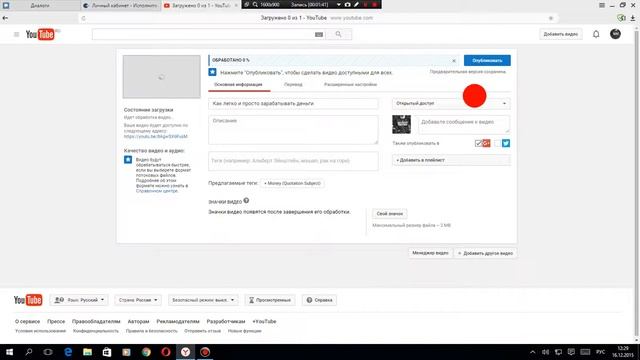The height and width of the screenshot is (360, 640).
Task: Click the blue 'Опубликовать' button
Action: [x=487, y=60]
